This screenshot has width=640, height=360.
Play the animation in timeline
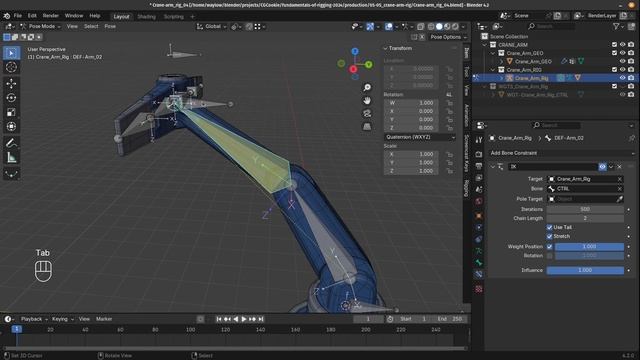[244, 319]
